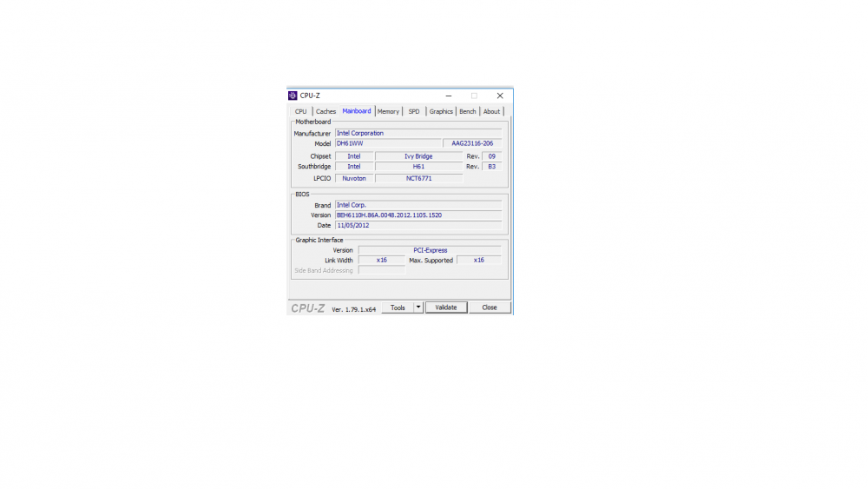Go to the Bench tab
Screen dimensions: 868x489
468,111
